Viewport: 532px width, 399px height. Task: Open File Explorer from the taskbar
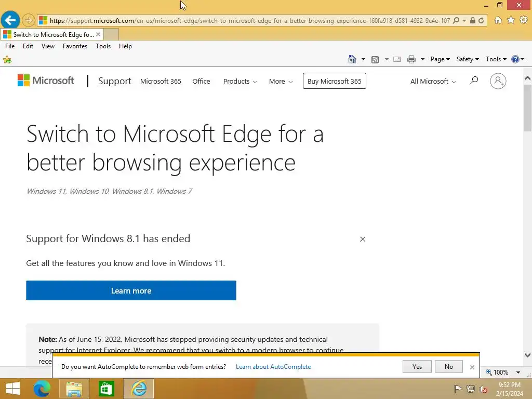tap(74, 389)
